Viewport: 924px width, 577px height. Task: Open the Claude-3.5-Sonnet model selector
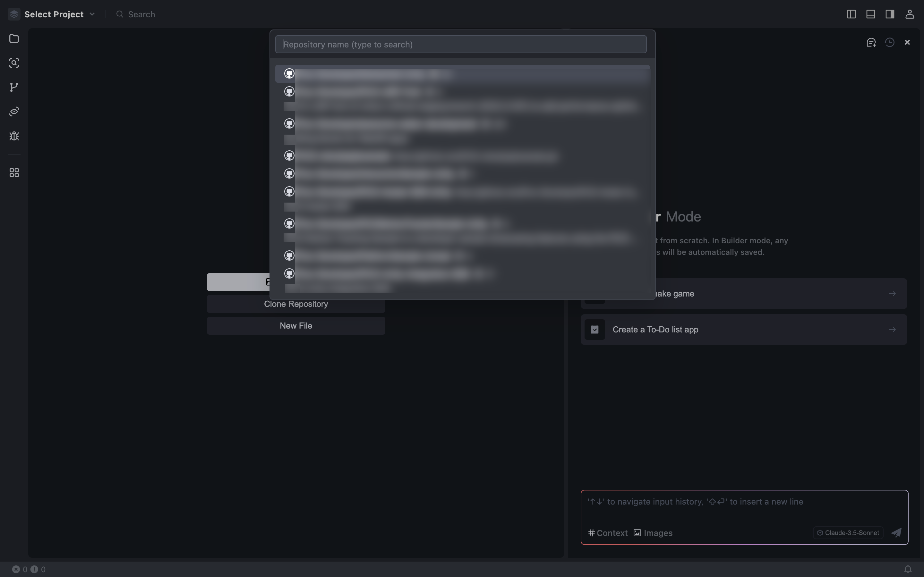pyautogui.click(x=848, y=533)
